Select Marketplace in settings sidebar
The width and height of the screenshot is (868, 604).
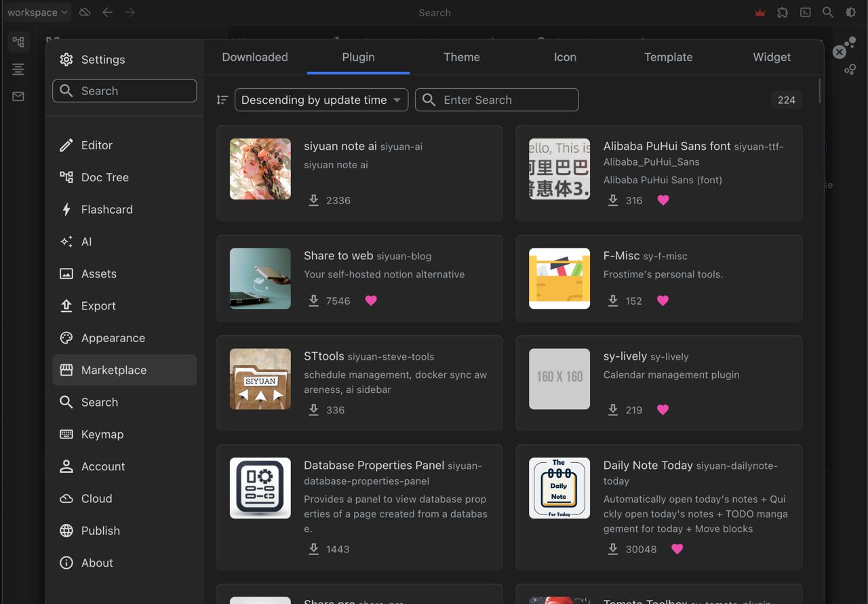(x=125, y=370)
